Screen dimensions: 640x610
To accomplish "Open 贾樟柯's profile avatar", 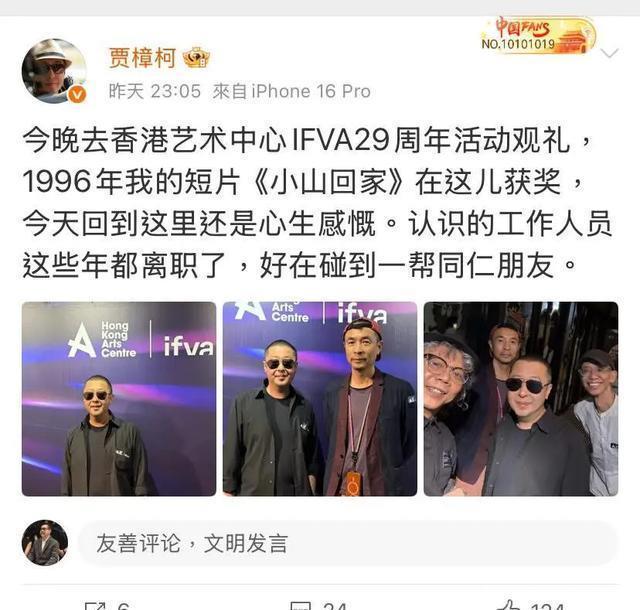I will [54, 71].
